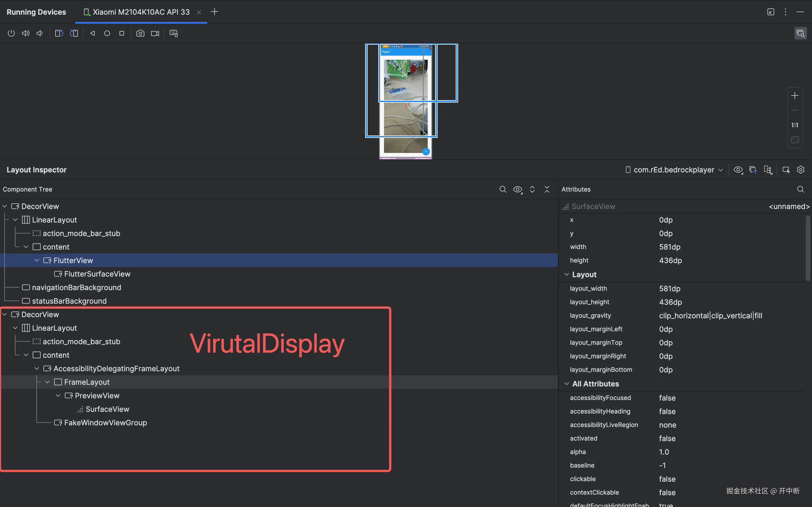
Task: Reset zoom with 1:1 button
Action: pos(795,125)
